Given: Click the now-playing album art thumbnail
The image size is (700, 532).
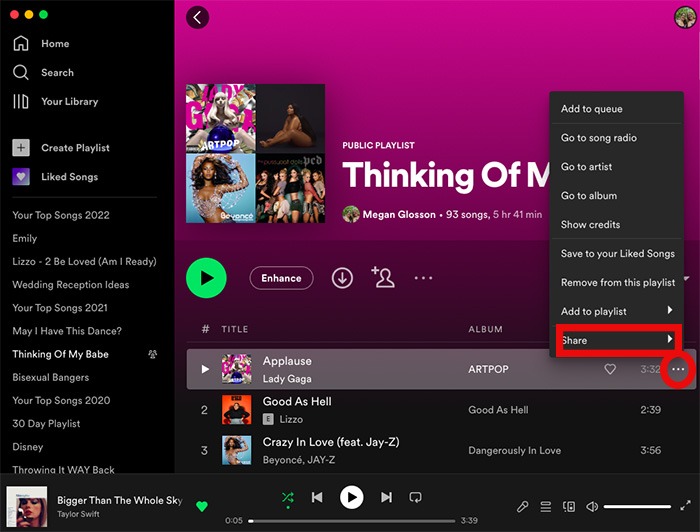Looking at the screenshot, I should click(27, 507).
